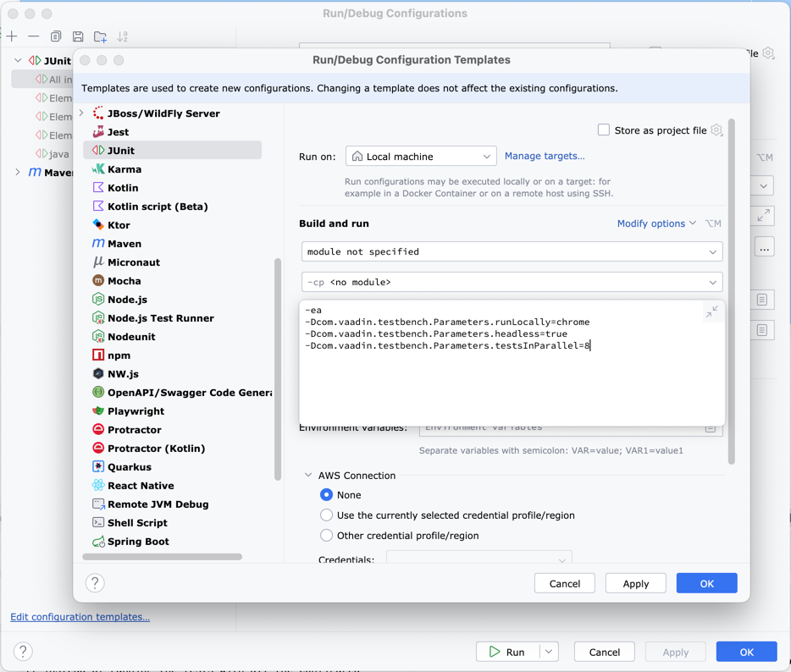Select the Jest template icon

pos(98,131)
